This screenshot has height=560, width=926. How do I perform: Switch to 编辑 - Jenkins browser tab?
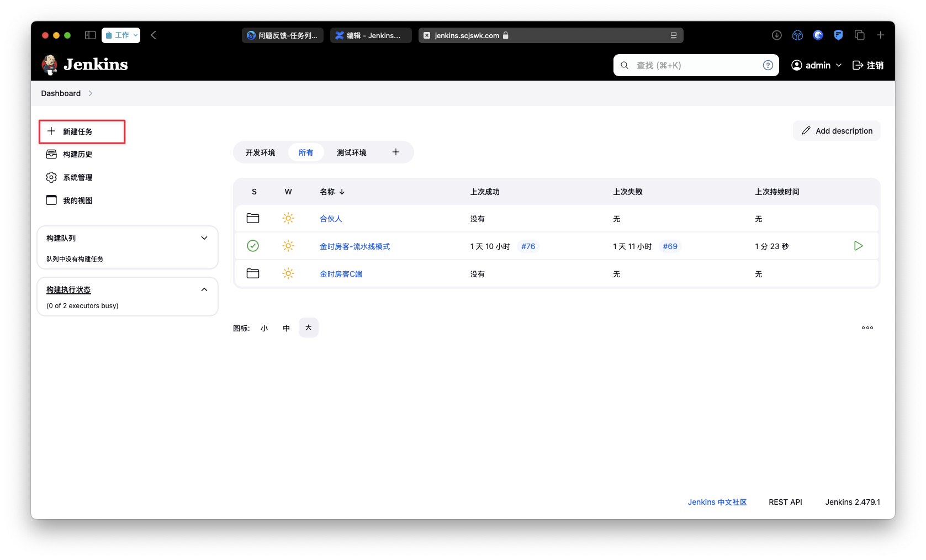(371, 35)
